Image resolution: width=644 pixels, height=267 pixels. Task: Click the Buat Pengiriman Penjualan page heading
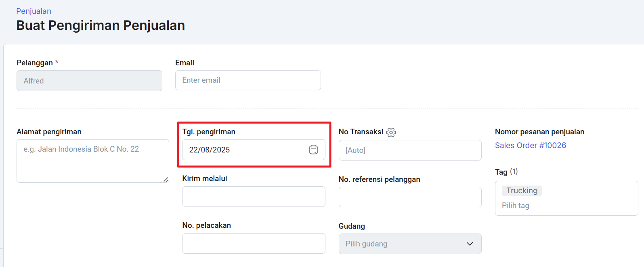tap(101, 25)
